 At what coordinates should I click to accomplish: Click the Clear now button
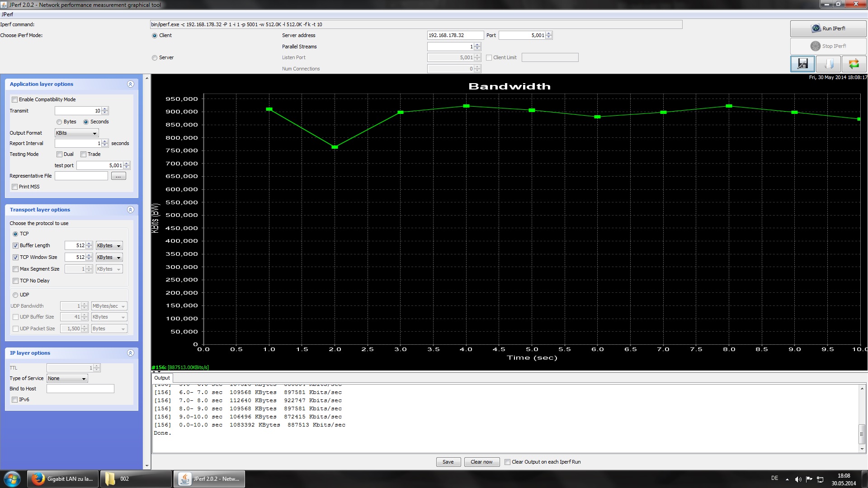[481, 462]
